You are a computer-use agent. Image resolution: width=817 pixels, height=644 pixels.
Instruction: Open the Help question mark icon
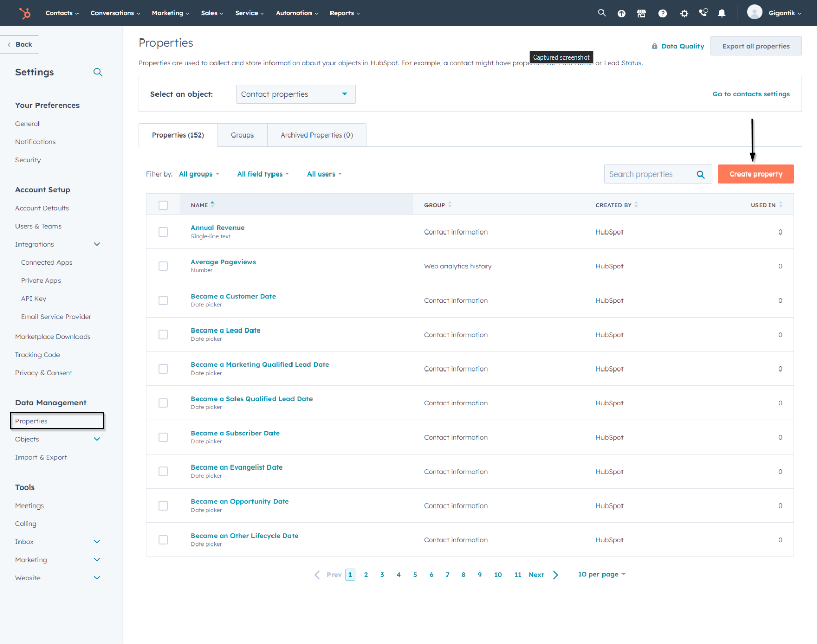click(x=663, y=13)
